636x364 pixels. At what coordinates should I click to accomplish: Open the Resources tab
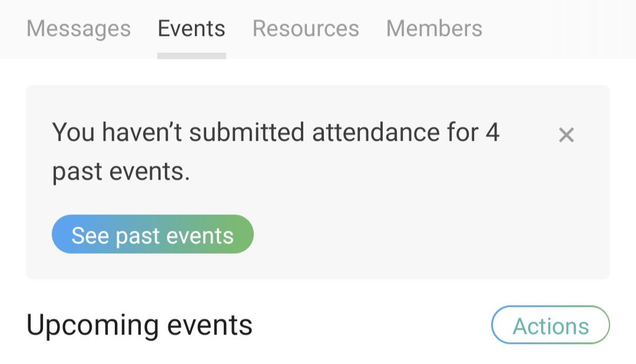click(306, 28)
